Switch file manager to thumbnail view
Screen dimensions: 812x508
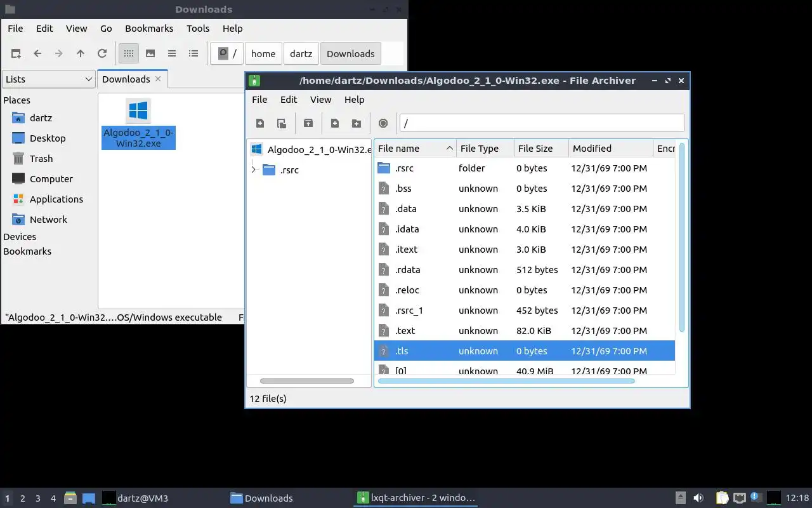(150, 54)
